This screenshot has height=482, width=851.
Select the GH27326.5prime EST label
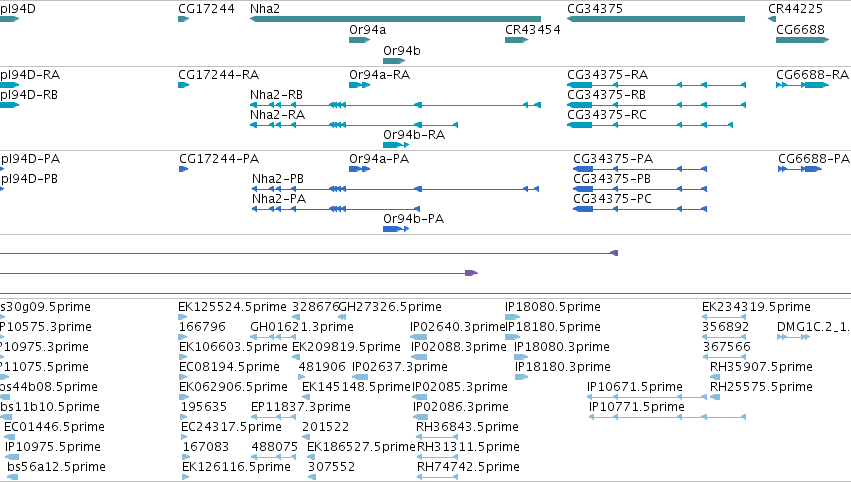[390, 307]
